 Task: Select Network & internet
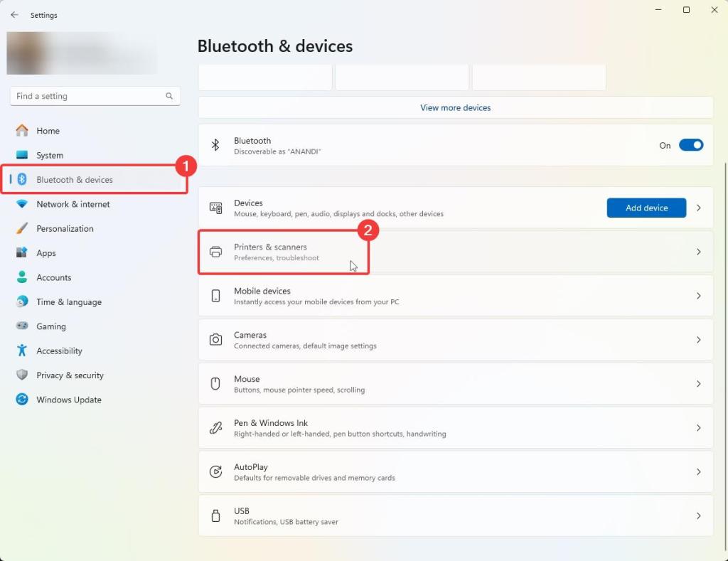coord(95,204)
